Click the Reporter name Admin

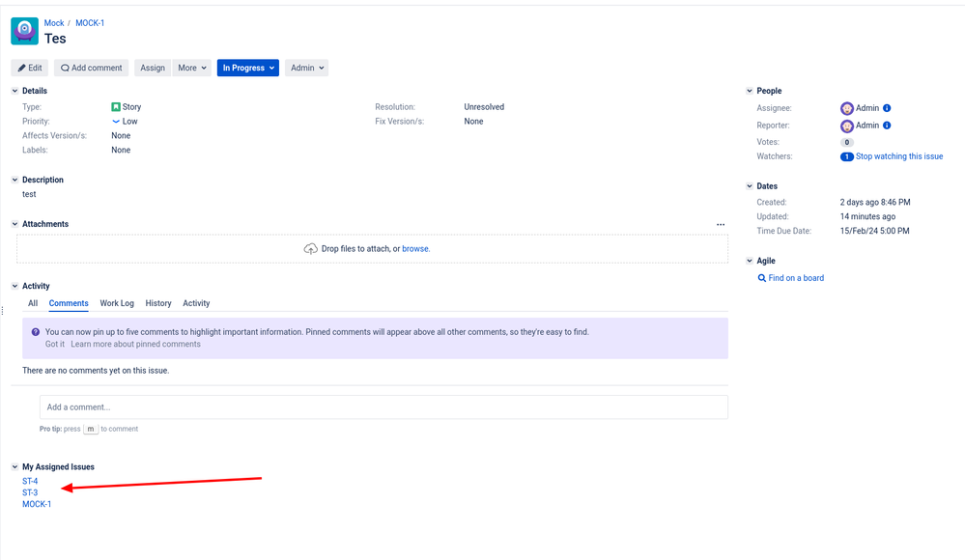coord(867,125)
